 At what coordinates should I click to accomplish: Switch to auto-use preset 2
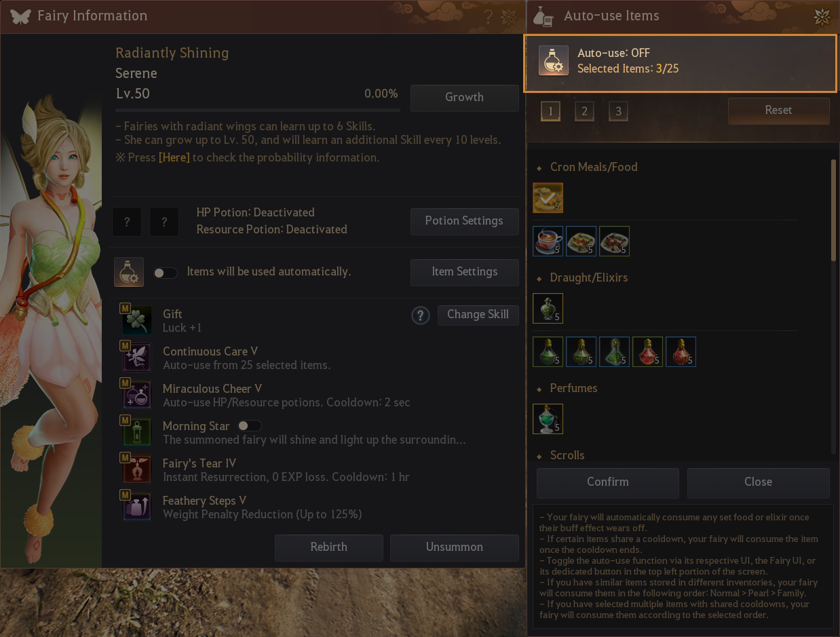(x=584, y=111)
